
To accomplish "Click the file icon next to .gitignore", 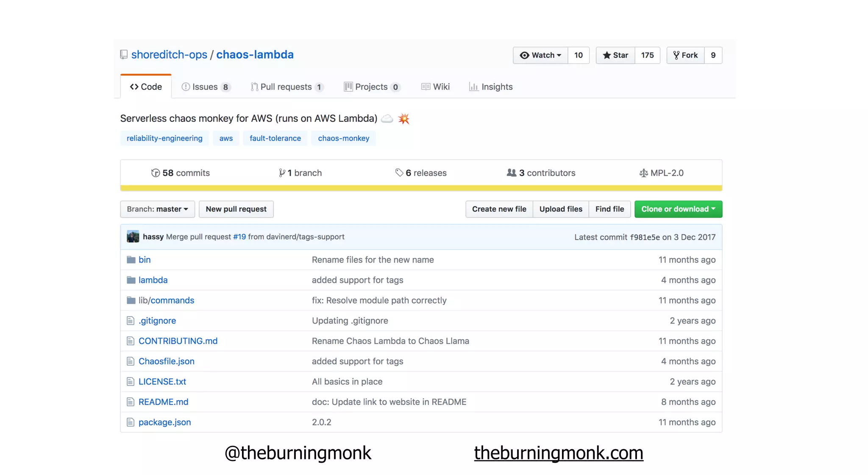I will pos(131,321).
